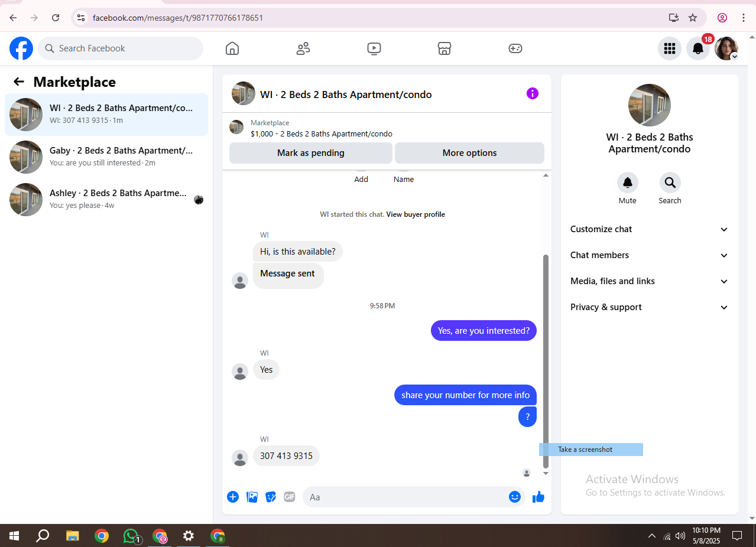The image size is (756, 547).
Task: Go back using Marketplace back arrow
Action: [19, 82]
